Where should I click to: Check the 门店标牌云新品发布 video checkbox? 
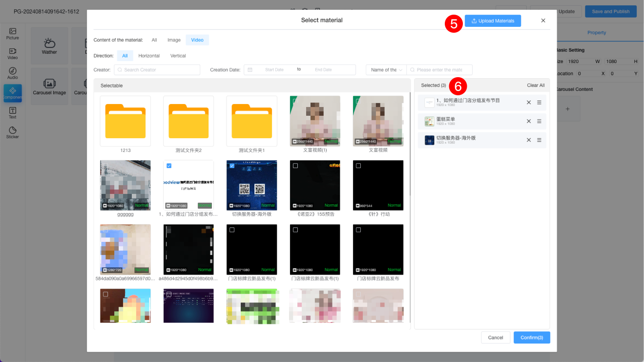tap(358, 230)
